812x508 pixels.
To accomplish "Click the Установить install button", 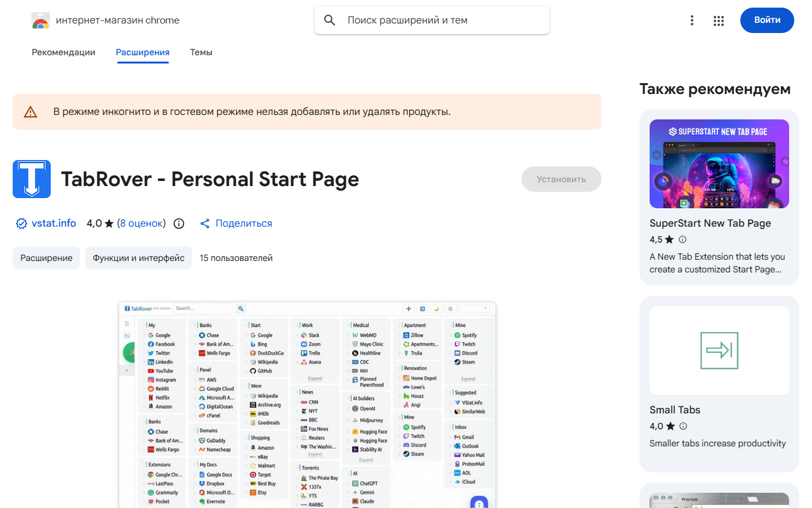I will point(561,179).
